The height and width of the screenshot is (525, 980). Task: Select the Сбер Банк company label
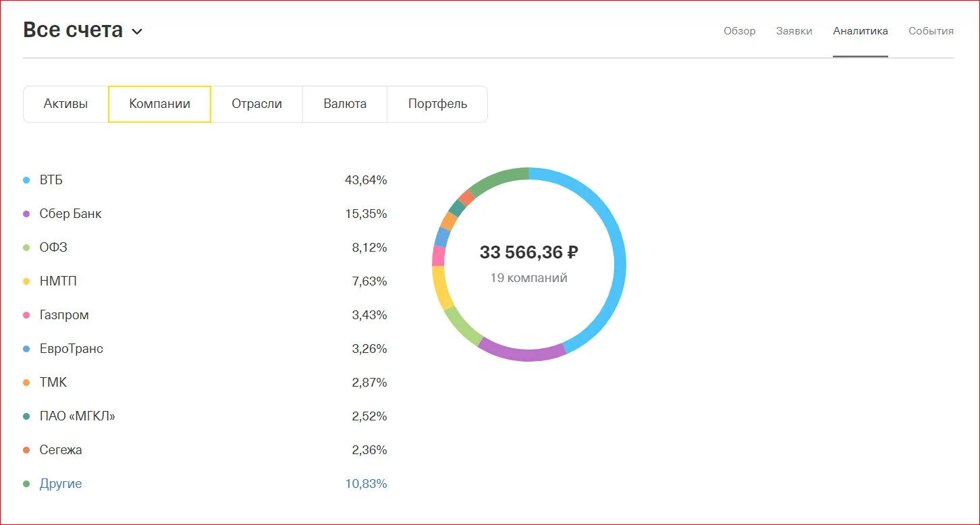[x=71, y=214]
